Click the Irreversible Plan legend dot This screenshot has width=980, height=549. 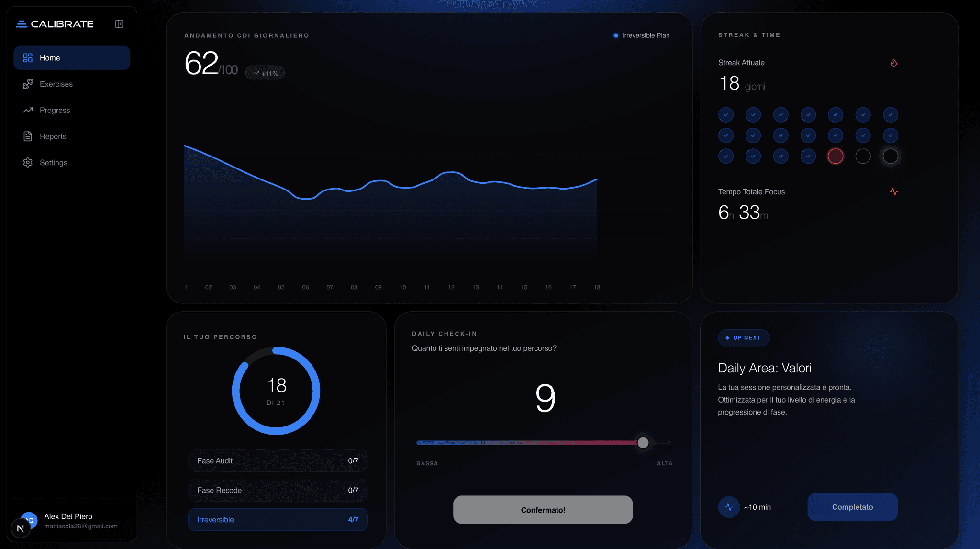(615, 35)
